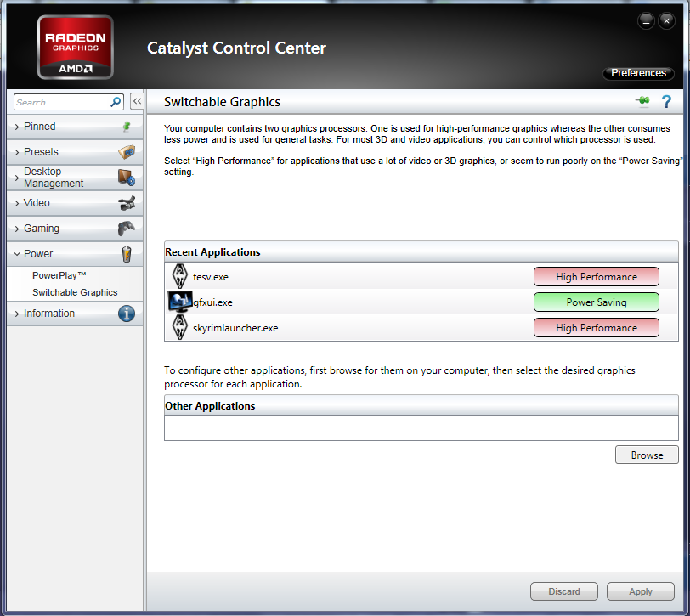This screenshot has width=690, height=616.
Task: Click the gfxui.exe file name
Action: pyautogui.click(x=212, y=302)
